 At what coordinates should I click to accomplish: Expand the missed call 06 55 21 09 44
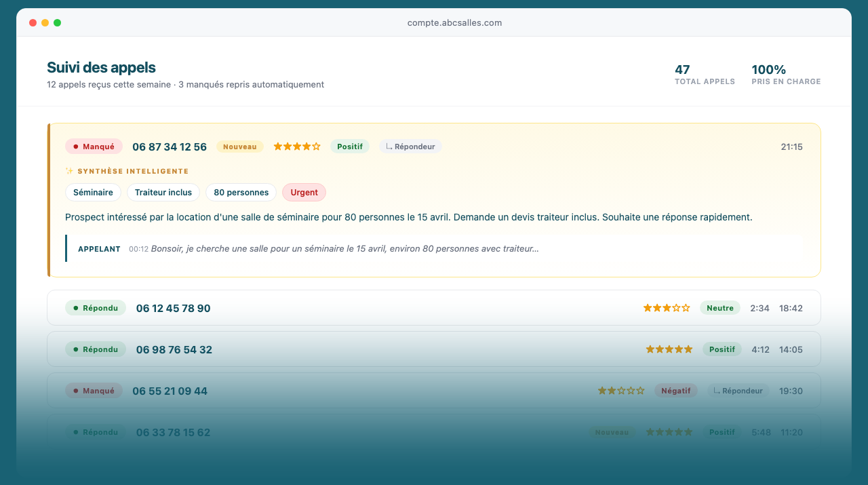(x=407, y=391)
